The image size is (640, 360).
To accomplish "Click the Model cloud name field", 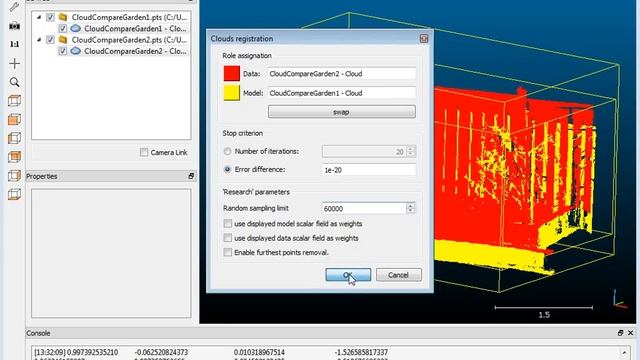I will pyautogui.click(x=342, y=93).
